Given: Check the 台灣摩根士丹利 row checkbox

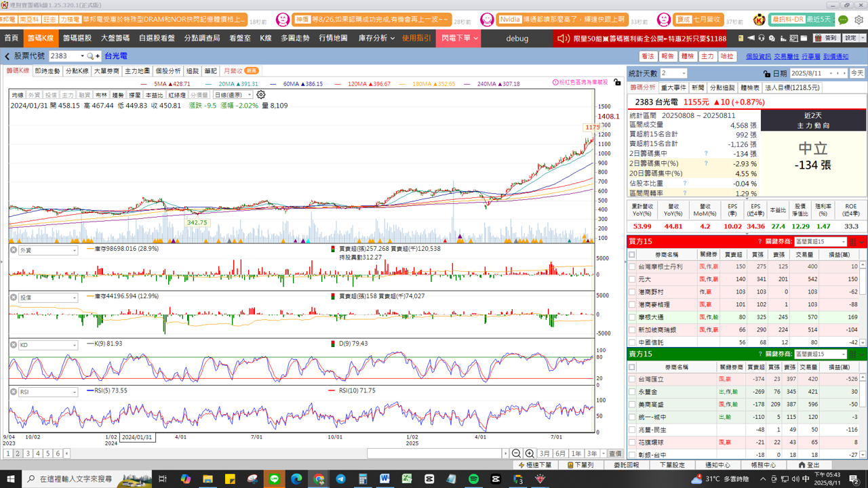Looking at the screenshot, I should pyautogui.click(x=632, y=267).
